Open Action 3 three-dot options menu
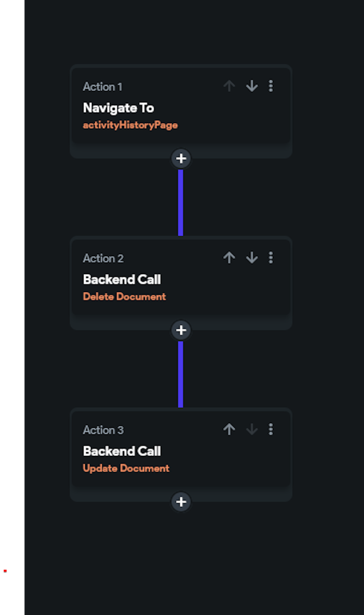 (x=270, y=429)
